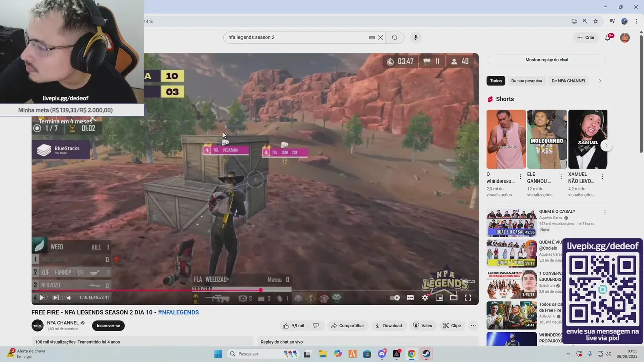The image size is (644, 362).
Task: Click the Valeu button
Action: (423, 326)
